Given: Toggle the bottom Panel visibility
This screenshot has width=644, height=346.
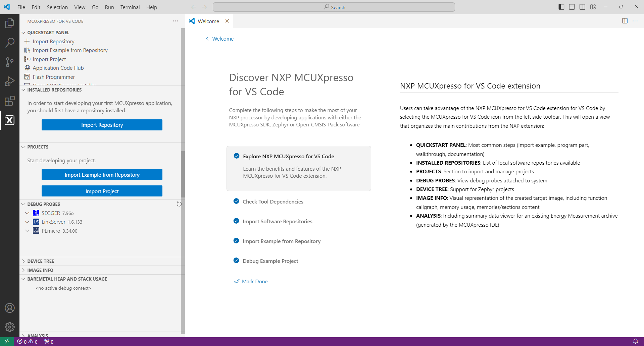Looking at the screenshot, I should (572, 7).
